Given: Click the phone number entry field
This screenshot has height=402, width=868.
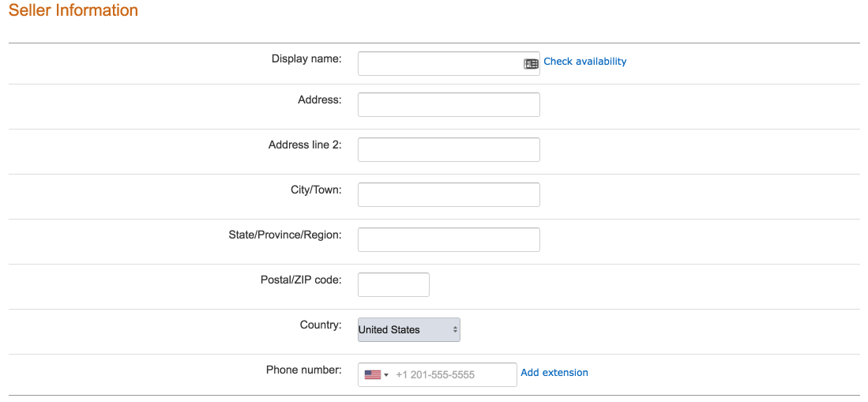Looking at the screenshot, I should click(x=438, y=375).
